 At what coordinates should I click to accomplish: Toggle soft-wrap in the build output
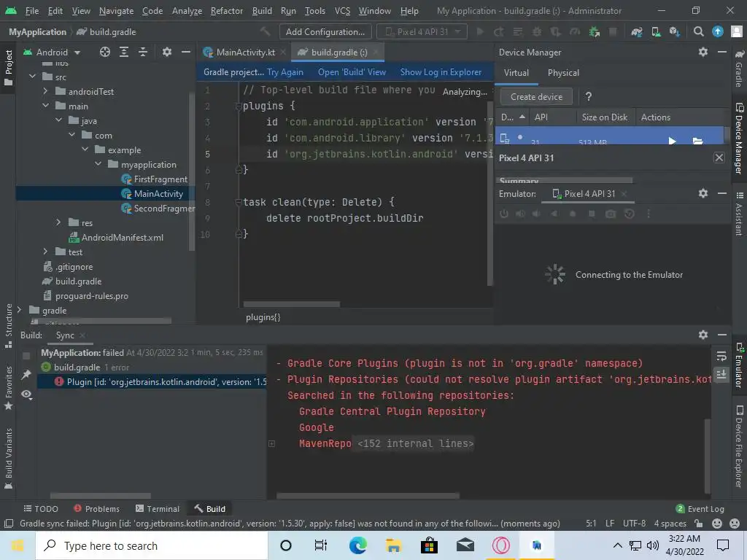[x=721, y=356]
